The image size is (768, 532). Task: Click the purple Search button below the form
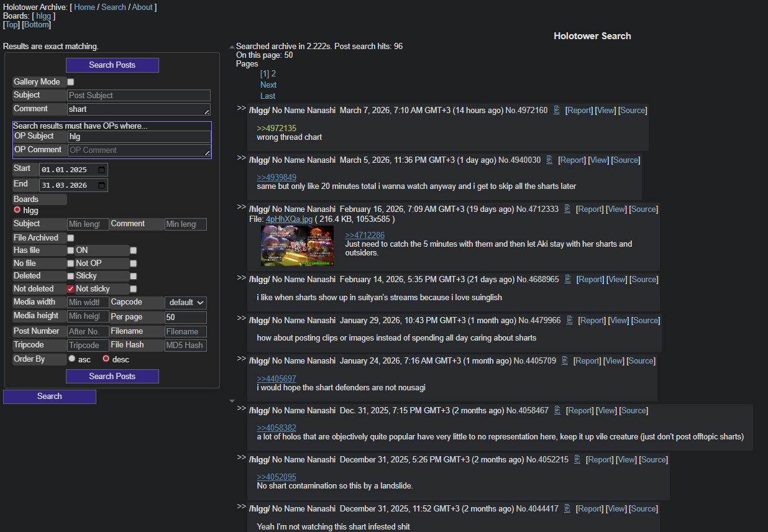[50, 397]
